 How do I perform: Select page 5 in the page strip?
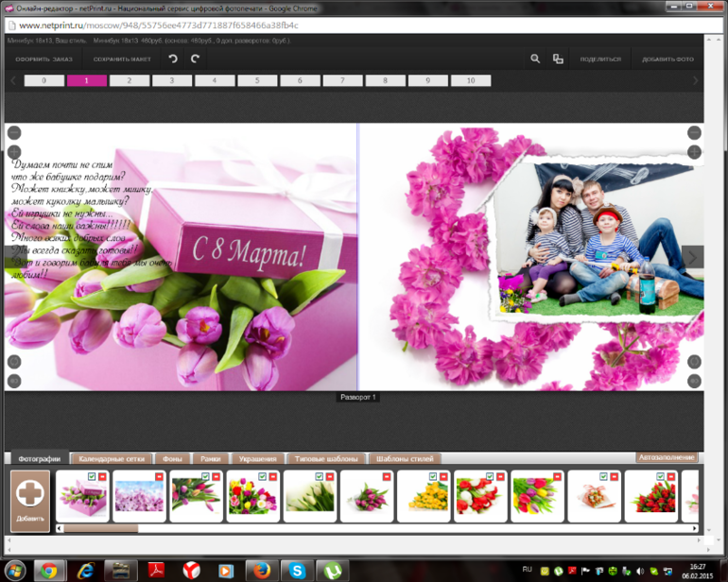pyautogui.click(x=257, y=81)
